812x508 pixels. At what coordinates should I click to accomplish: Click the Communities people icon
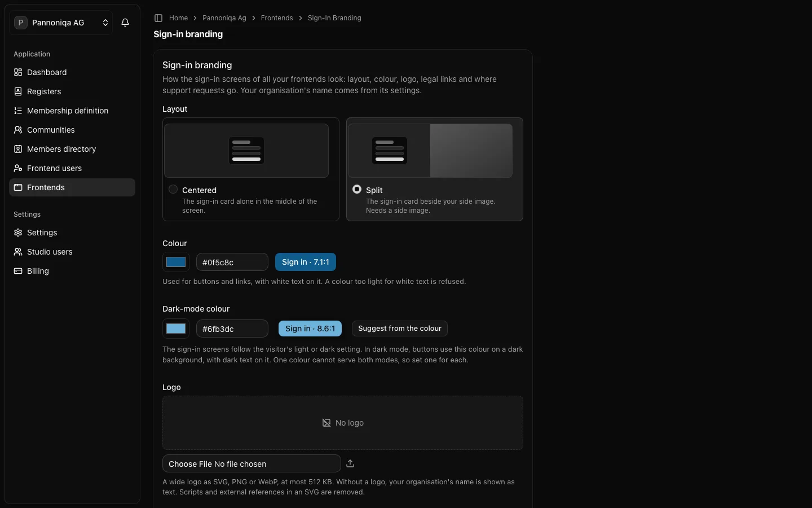[x=18, y=130]
